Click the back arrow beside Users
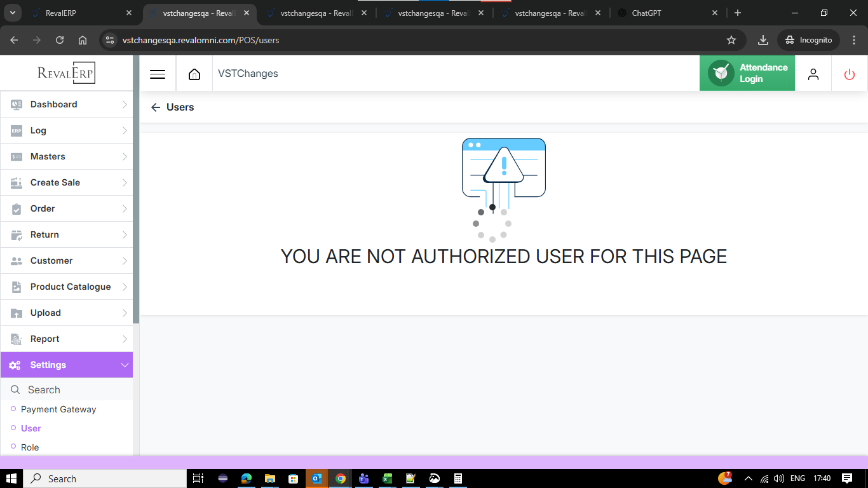868x488 pixels. [156, 107]
